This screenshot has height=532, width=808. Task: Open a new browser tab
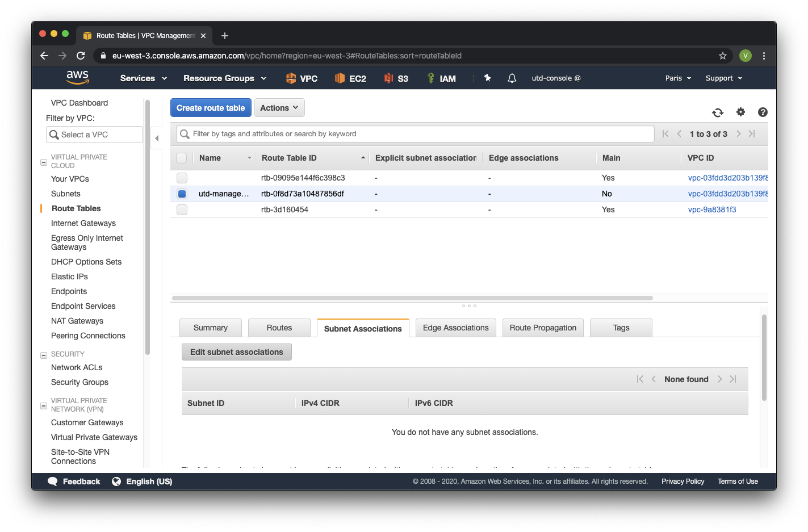(225, 36)
